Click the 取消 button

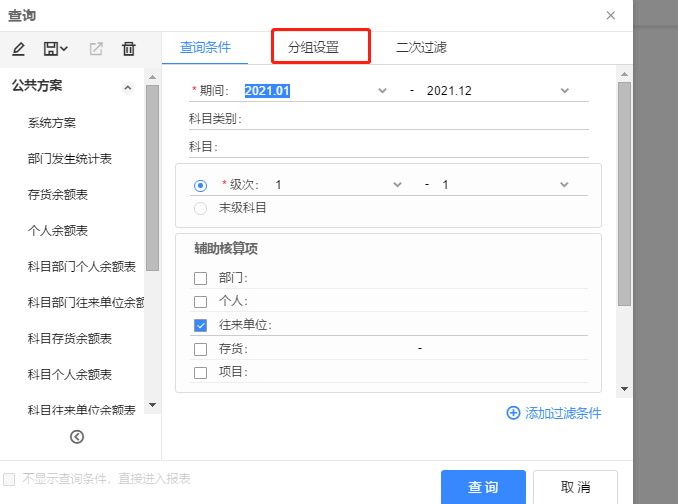click(575, 487)
